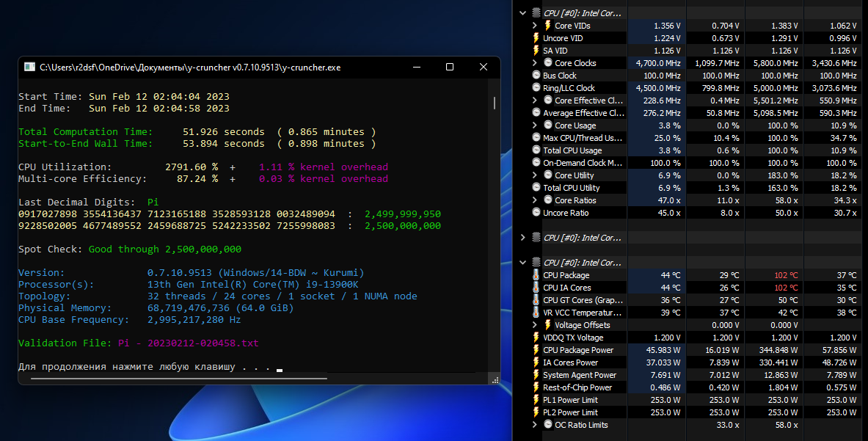Expand the Core Effective Clocks row

[x=535, y=100]
